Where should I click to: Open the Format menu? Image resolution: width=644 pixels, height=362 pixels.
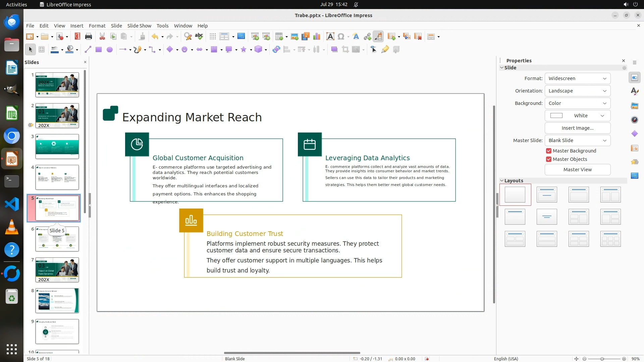point(97,26)
